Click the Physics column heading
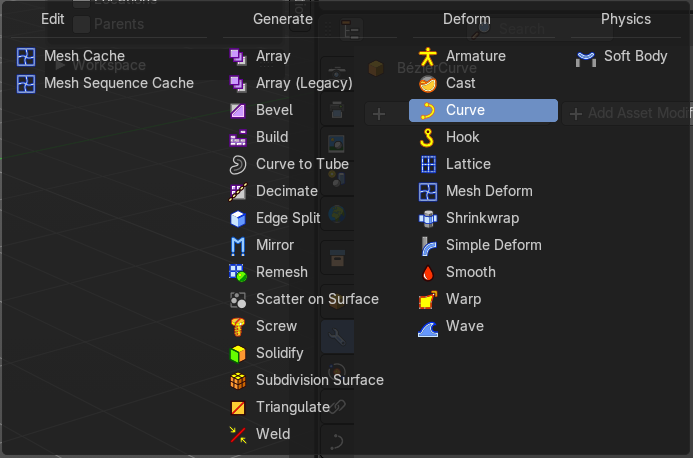693x458 pixels. (x=626, y=19)
